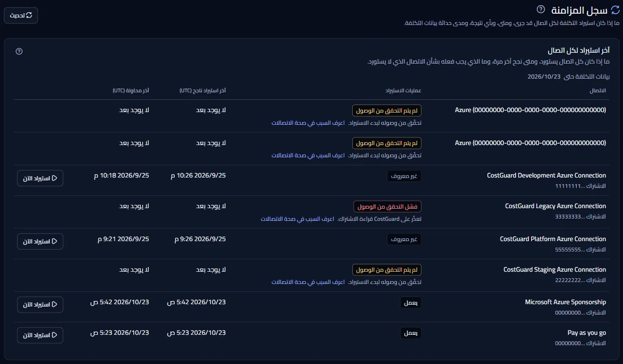The width and height of the screenshot is (623, 364).
Task: Open اعرف السبب link in CostGuard Legacy row
Action: (298, 219)
